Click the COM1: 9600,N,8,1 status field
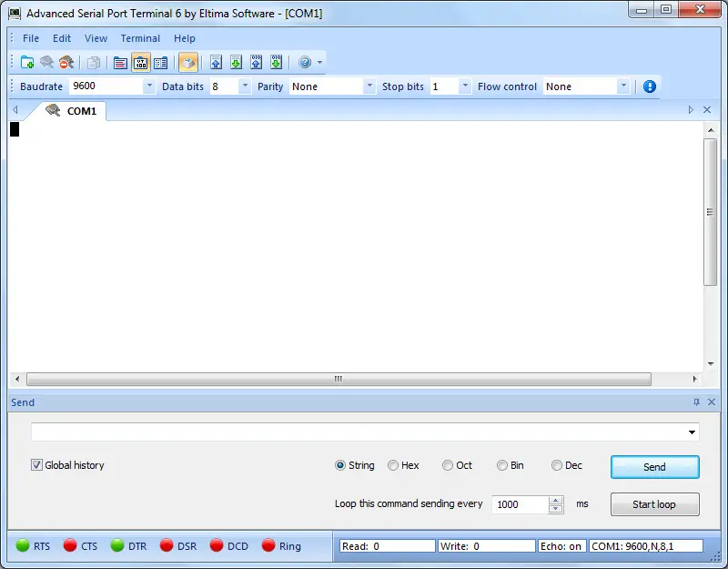Viewport: 728px width, 569px height. pyautogui.click(x=646, y=546)
